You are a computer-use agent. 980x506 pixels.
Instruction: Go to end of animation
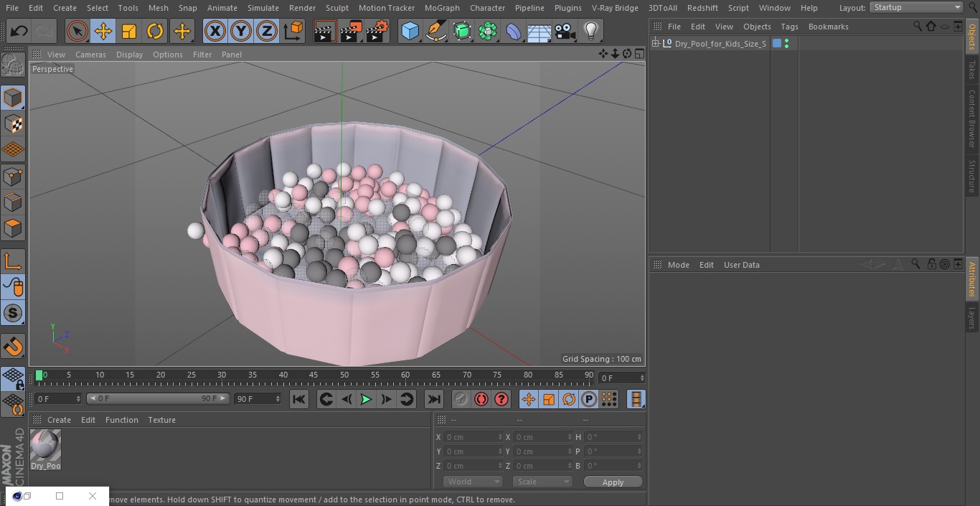point(434,399)
